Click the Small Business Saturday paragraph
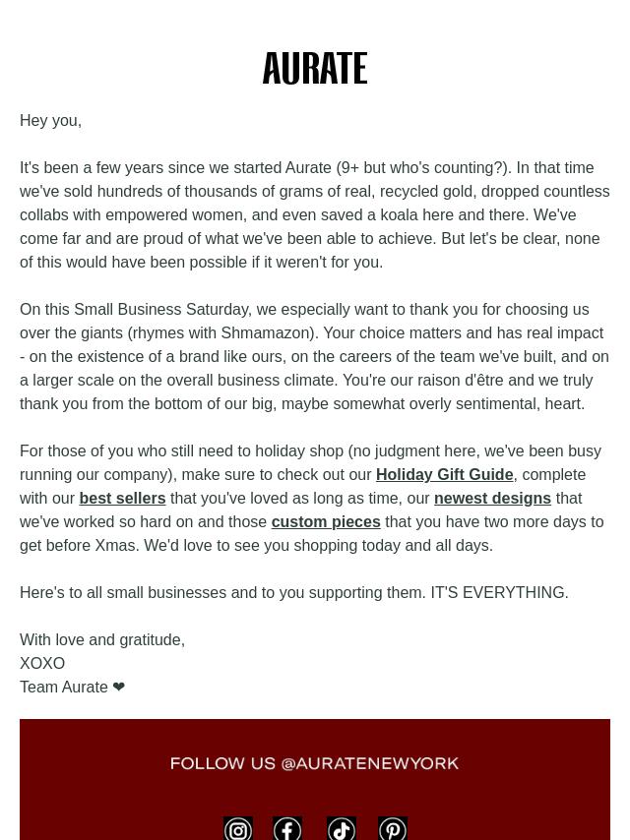Image resolution: width=630 pixels, height=840 pixels. [x=315, y=356]
